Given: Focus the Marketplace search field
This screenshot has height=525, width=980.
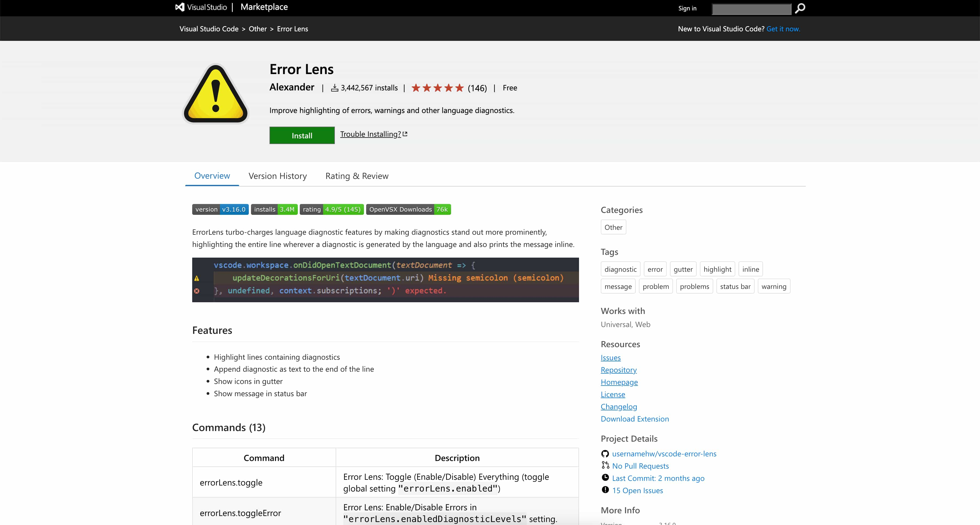Looking at the screenshot, I should click(751, 9).
